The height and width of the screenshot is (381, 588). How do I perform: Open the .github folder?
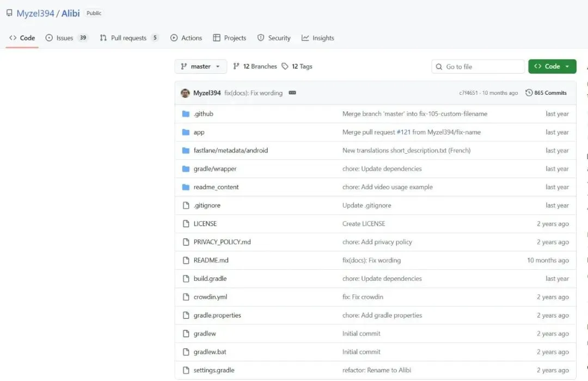pos(203,114)
